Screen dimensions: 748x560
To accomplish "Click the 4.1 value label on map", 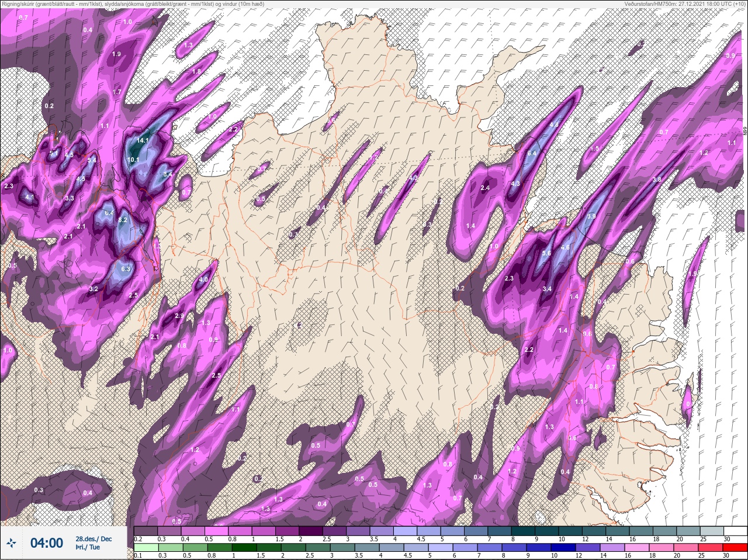I will tap(30, 198).
